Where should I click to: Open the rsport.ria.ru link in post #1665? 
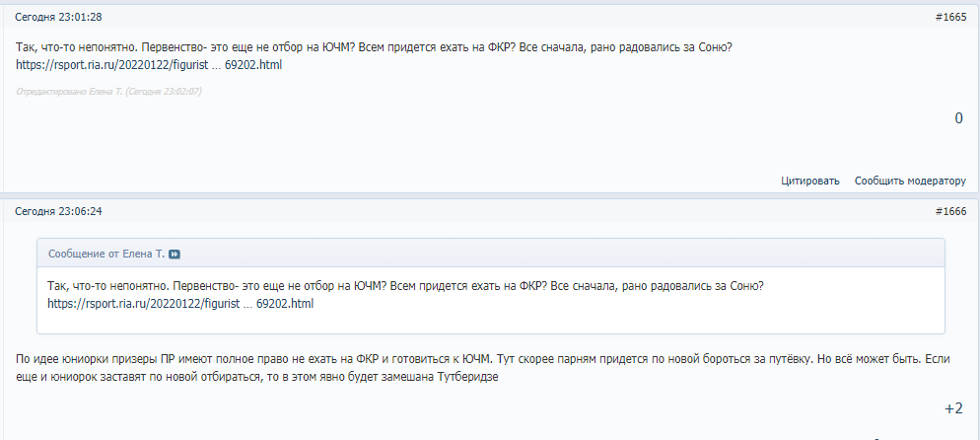tap(151, 65)
